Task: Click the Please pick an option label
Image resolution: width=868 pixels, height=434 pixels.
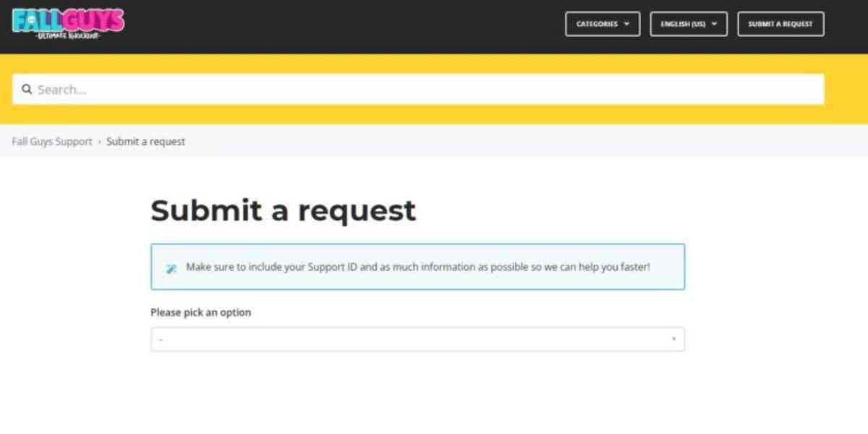Action: coord(201,312)
